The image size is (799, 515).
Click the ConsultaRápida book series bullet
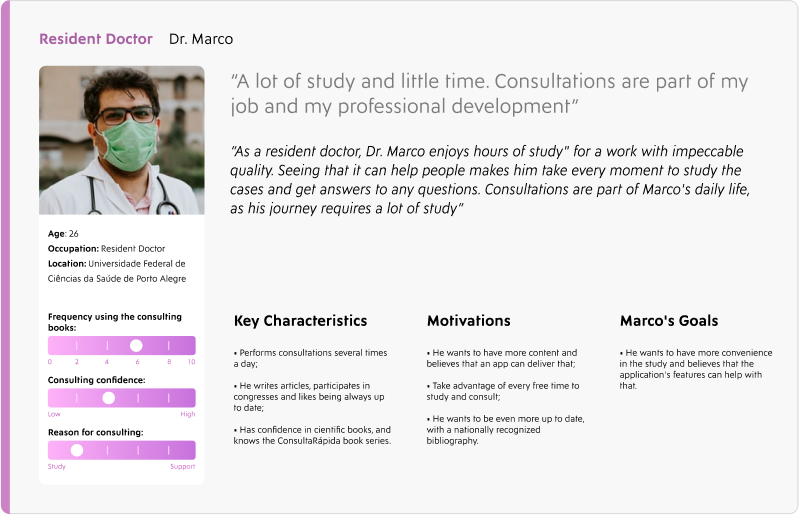click(x=312, y=436)
